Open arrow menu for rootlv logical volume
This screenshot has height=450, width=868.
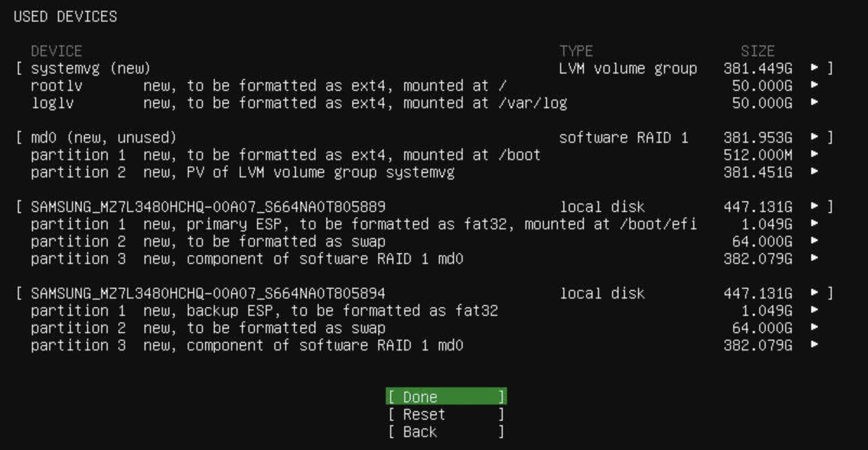tap(814, 85)
